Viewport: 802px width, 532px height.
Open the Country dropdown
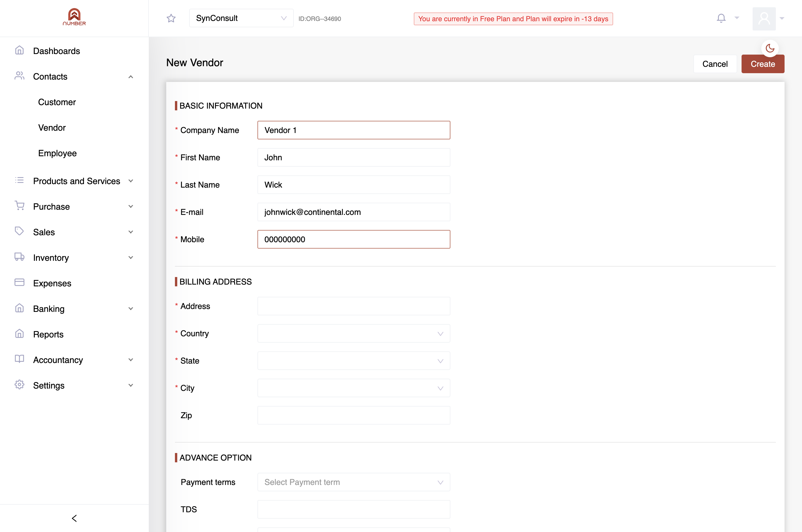pos(354,334)
